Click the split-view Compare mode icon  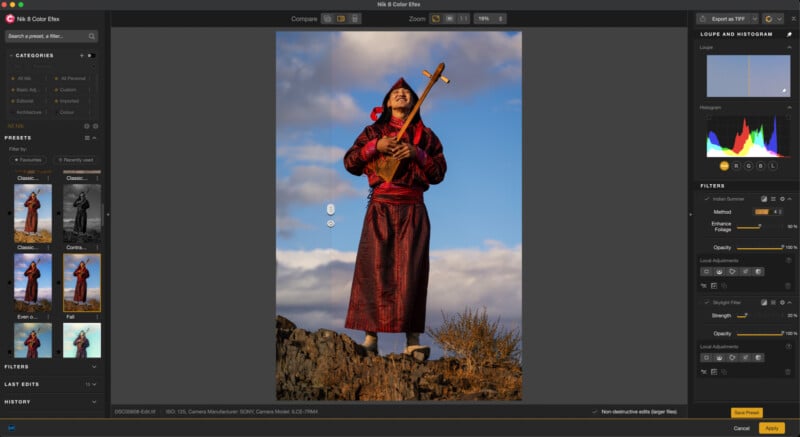(x=341, y=18)
